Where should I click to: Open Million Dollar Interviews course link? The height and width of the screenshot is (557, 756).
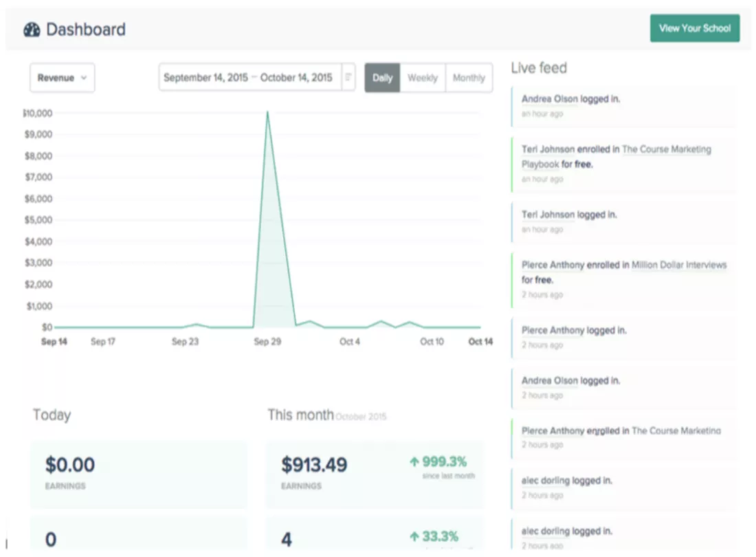pyautogui.click(x=679, y=265)
